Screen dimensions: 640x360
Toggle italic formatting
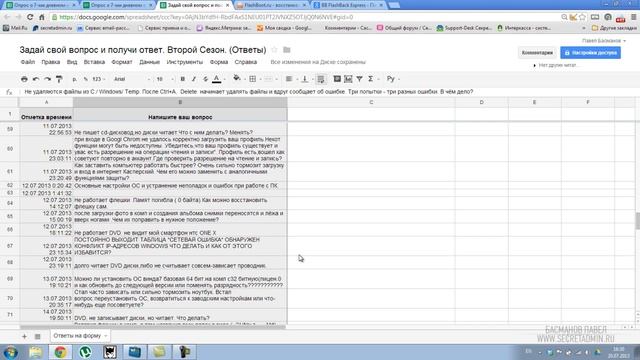click(x=194, y=79)
